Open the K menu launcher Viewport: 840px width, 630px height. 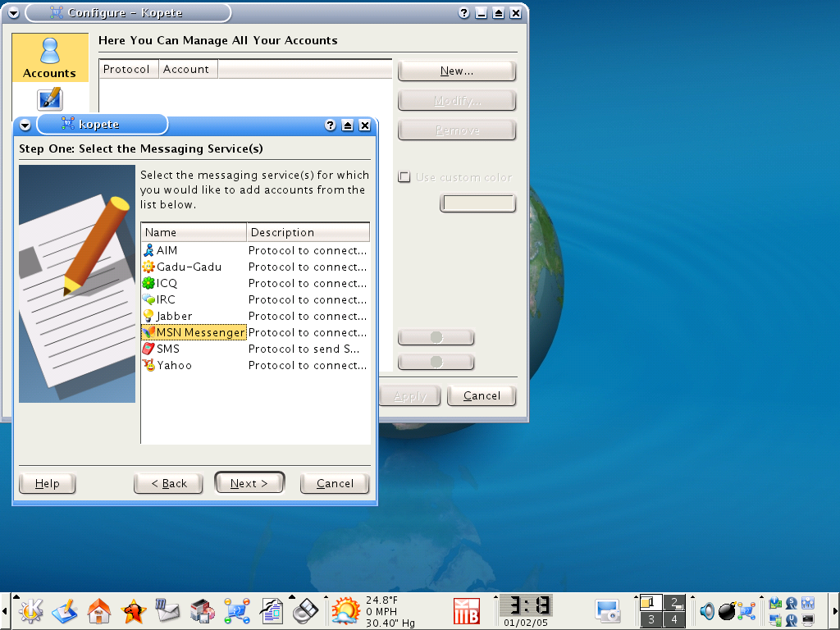30,610
